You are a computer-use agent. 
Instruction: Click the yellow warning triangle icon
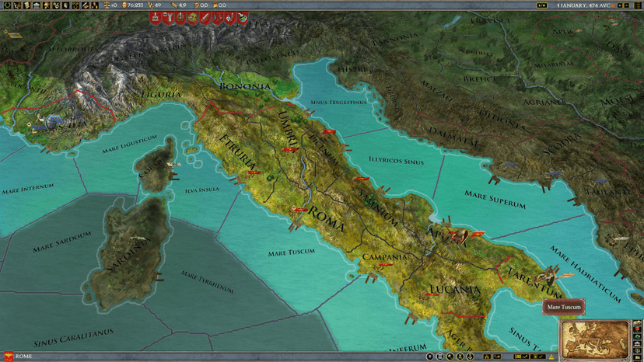click(x=551, y=357)
